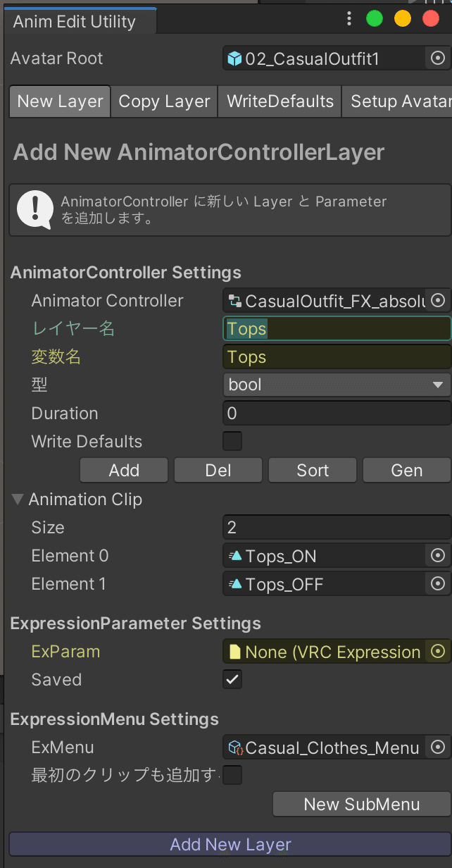
Task: Enable the 最初のクリップも追加 checkbox
Action: (232, 776)
